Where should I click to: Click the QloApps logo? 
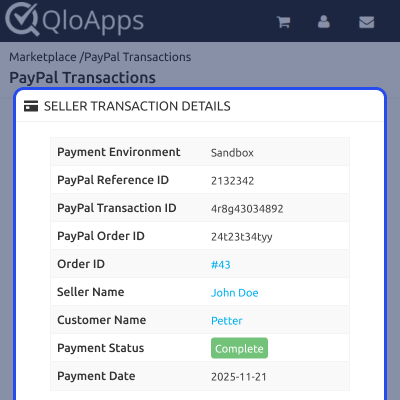click(x=74, y=20)
